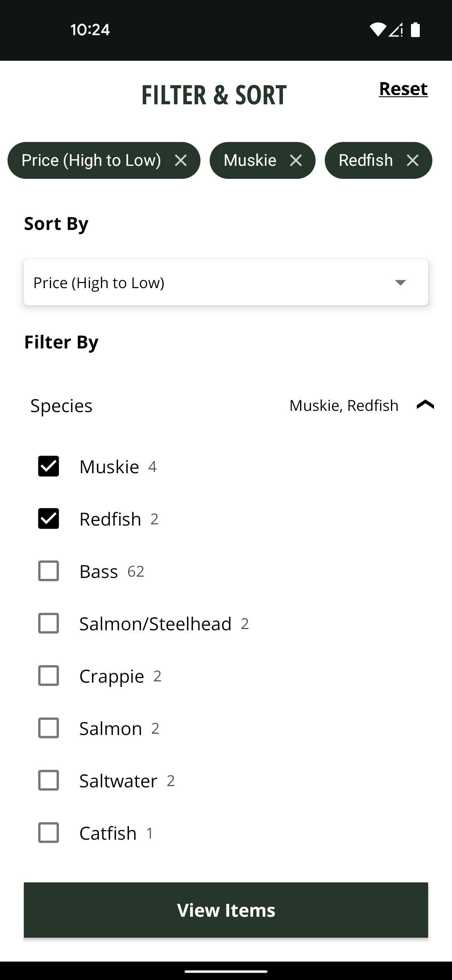452x980 pixels.
Task: Tap the home gesture bar
Action: (x=226, y=971)
